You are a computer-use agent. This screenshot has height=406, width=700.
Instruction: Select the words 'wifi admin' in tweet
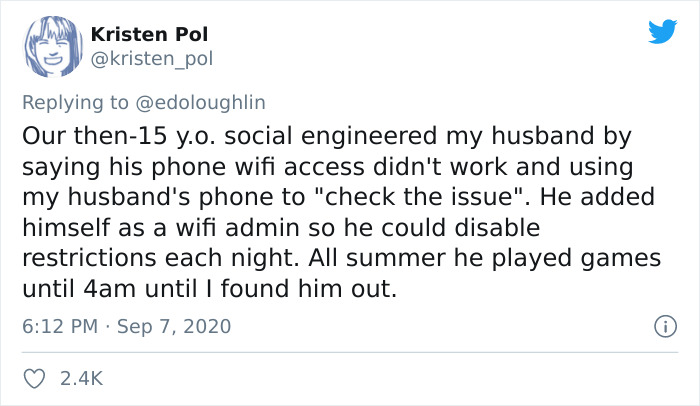click(x=237, y=227)
